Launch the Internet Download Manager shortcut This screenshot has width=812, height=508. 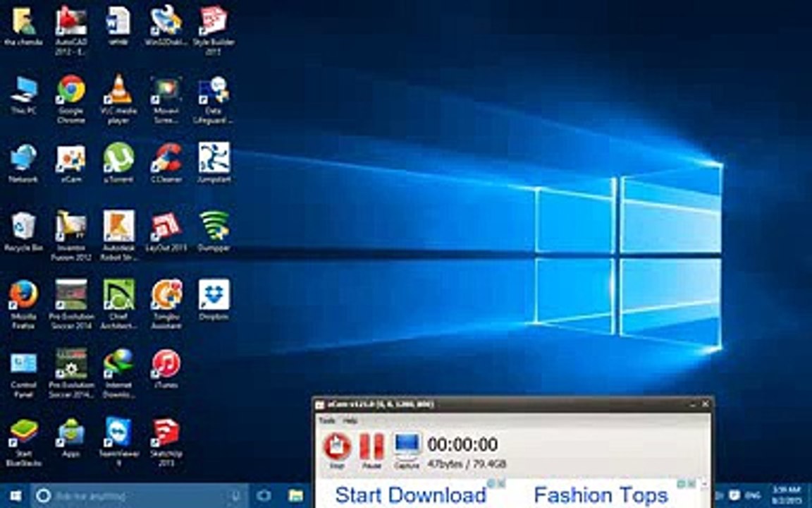pos(118,374)
